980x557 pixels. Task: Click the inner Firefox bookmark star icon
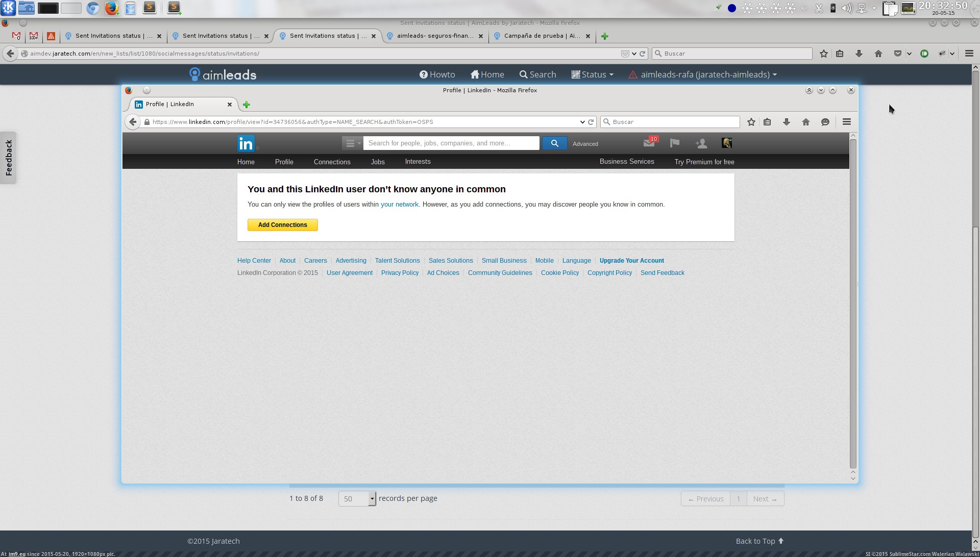pyautogui.click(x=751, y=122)
